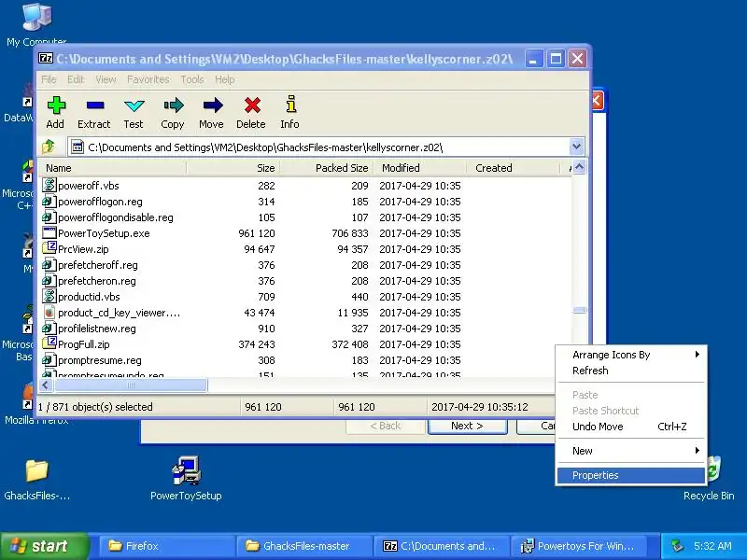This screenshot has height=560, width=747.
Task: Click the 961 120 size of PowerToySetup.exe
Action: 256,233
